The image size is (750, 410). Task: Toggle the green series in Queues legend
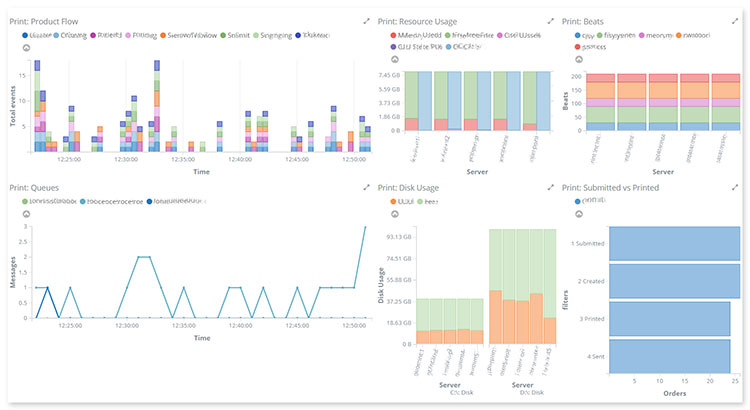(24, 201)
